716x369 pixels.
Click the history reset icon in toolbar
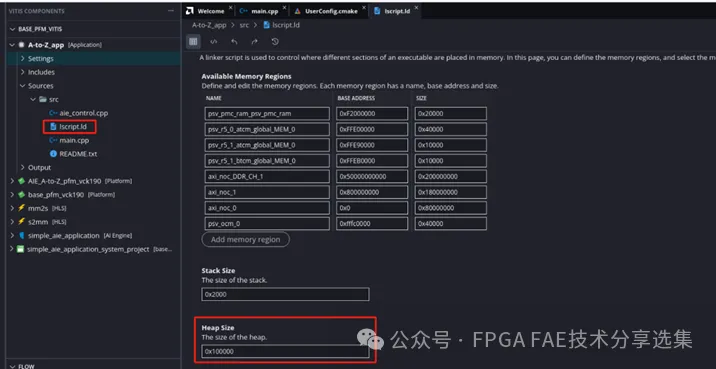point(275,42)
